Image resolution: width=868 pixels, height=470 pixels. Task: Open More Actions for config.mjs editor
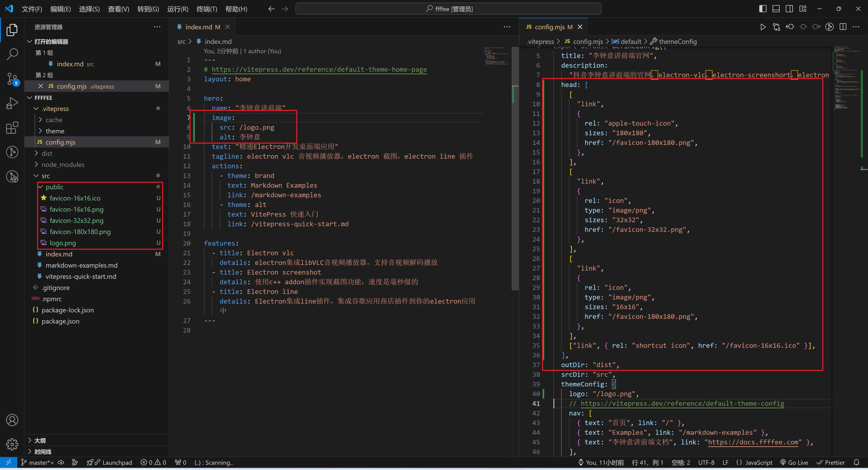point(856,27)
